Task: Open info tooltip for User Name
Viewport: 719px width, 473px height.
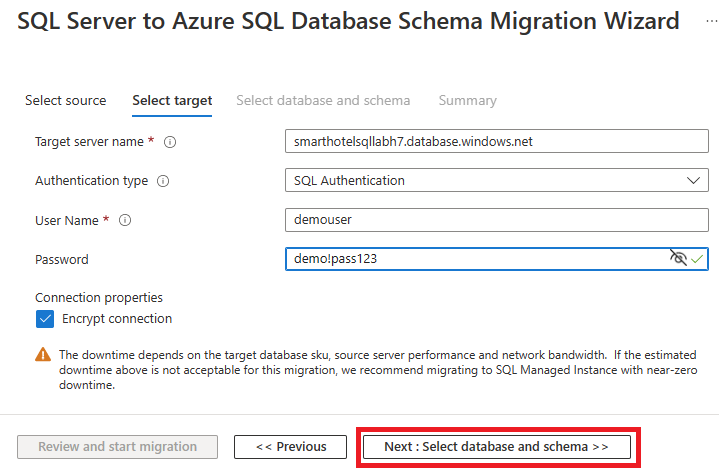Action: point(125,220)
